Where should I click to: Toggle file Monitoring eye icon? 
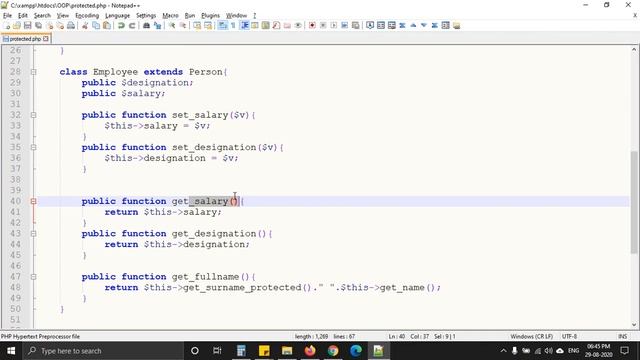(x=298, y=25)
